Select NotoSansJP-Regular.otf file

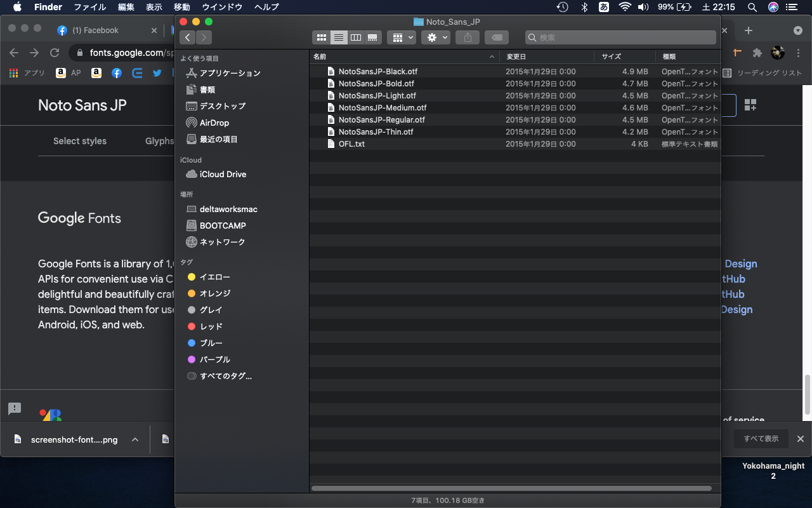(x=515, y=120)
